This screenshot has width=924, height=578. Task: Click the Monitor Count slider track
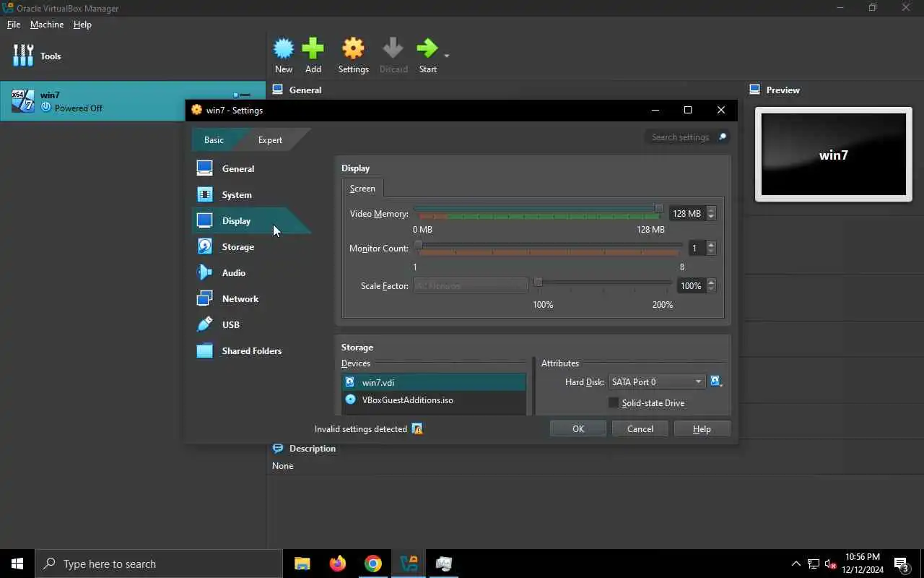click(549, 246)
